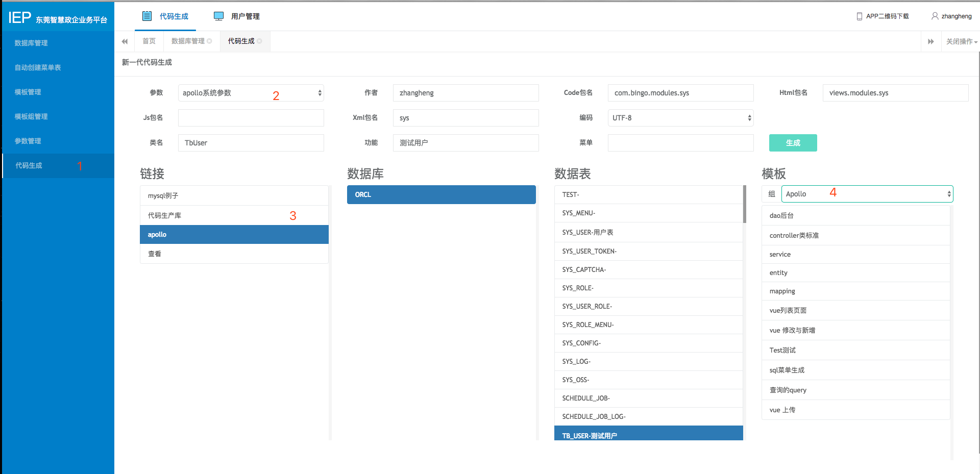Viewport: 980px width, 474px height.
Task: Click the 用户管理 monitor icon
Action: tap(218, 16)
